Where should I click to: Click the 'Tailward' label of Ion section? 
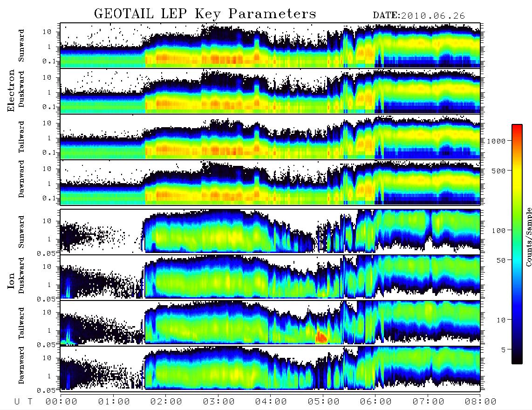21,323
